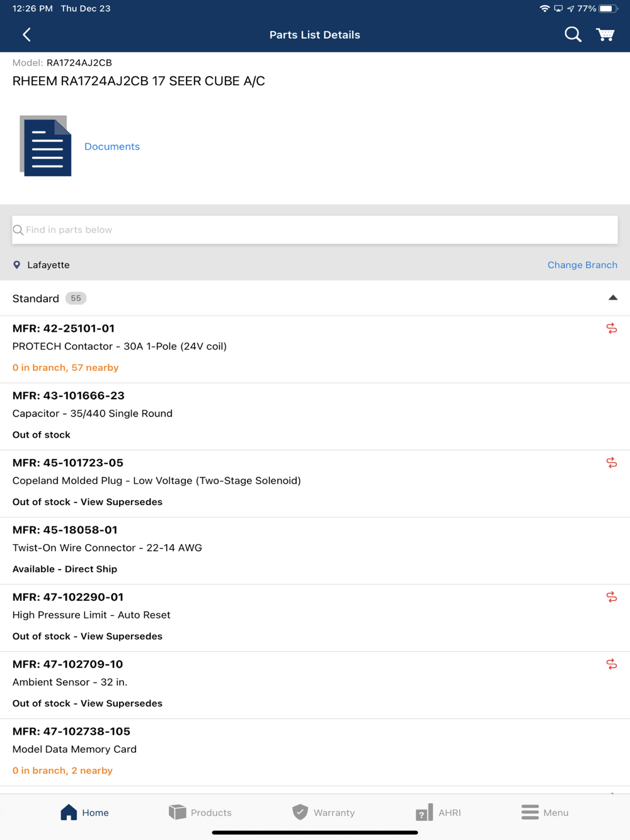Open Capacitor - 35/440 Single Round part

(315, 417)
